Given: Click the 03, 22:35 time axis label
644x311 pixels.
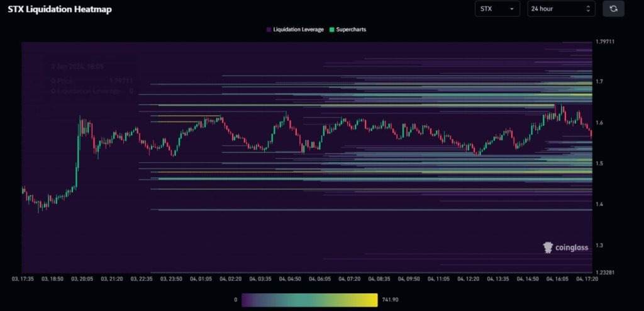Looking at the screenshot, I should (142, 279).
